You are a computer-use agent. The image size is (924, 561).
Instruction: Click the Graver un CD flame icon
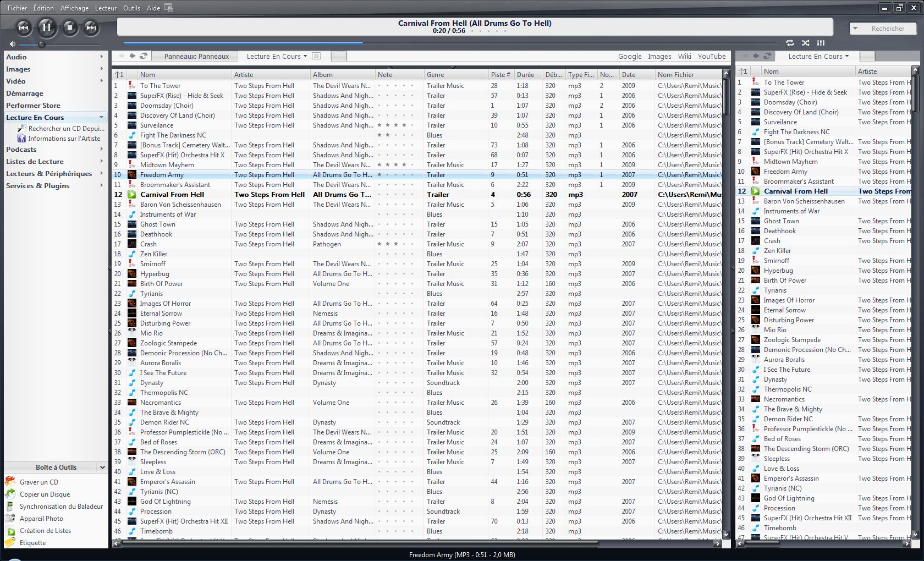10,482
